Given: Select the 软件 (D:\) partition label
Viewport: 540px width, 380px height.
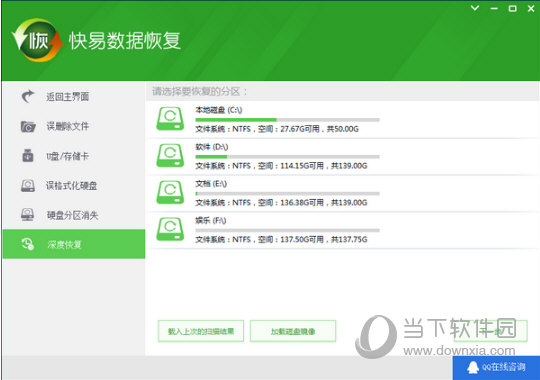Looking at the screenshot, I should coord(211,147).
